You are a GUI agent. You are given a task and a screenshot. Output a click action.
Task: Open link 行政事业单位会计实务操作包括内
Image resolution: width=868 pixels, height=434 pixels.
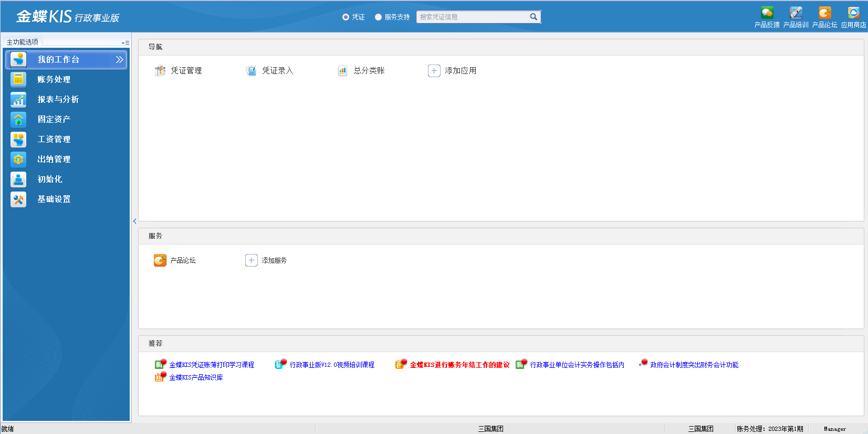click(577, 365)
